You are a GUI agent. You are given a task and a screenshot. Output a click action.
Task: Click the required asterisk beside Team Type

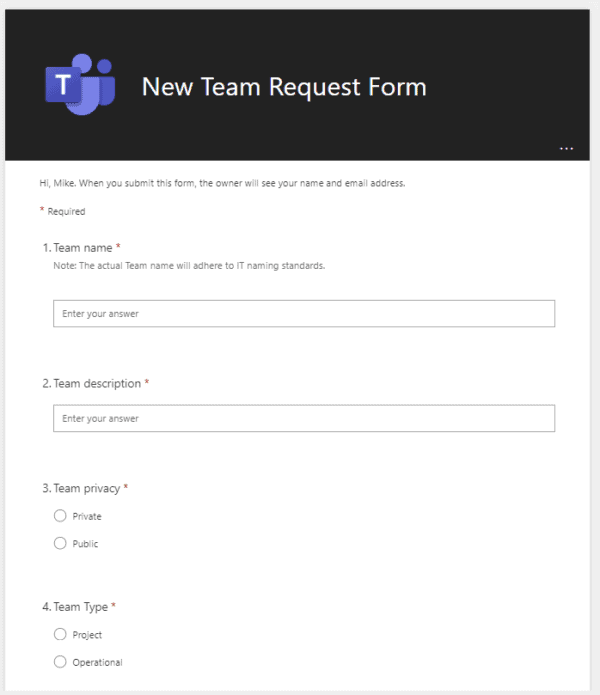coord(114,605)
